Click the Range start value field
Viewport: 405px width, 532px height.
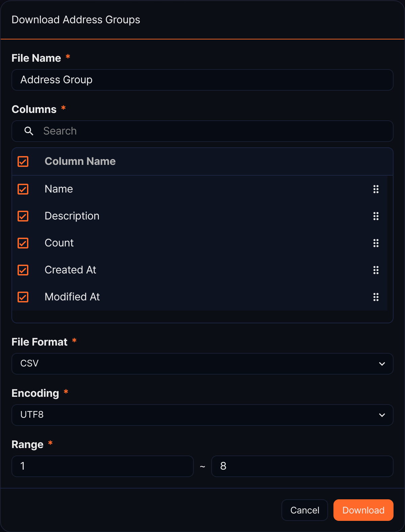click(103, 466)
